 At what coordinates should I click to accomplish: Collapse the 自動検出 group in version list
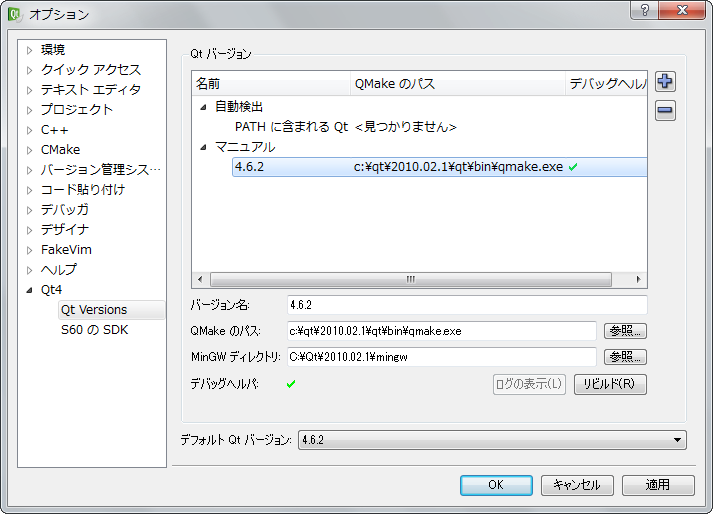tap(204, 107)
